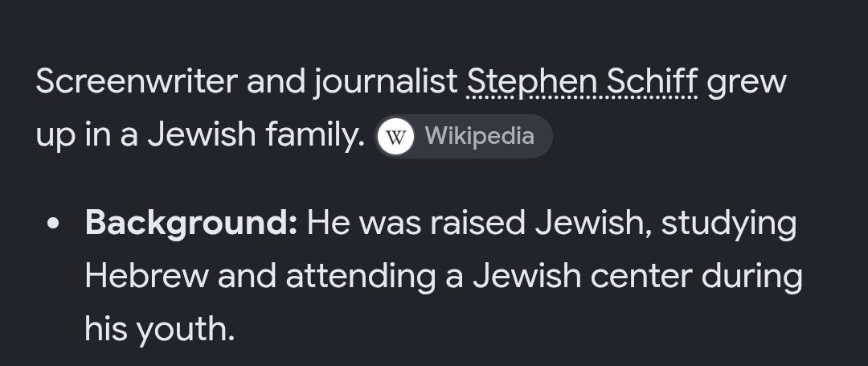Click the phrase his youth

[x=159, y=329]
